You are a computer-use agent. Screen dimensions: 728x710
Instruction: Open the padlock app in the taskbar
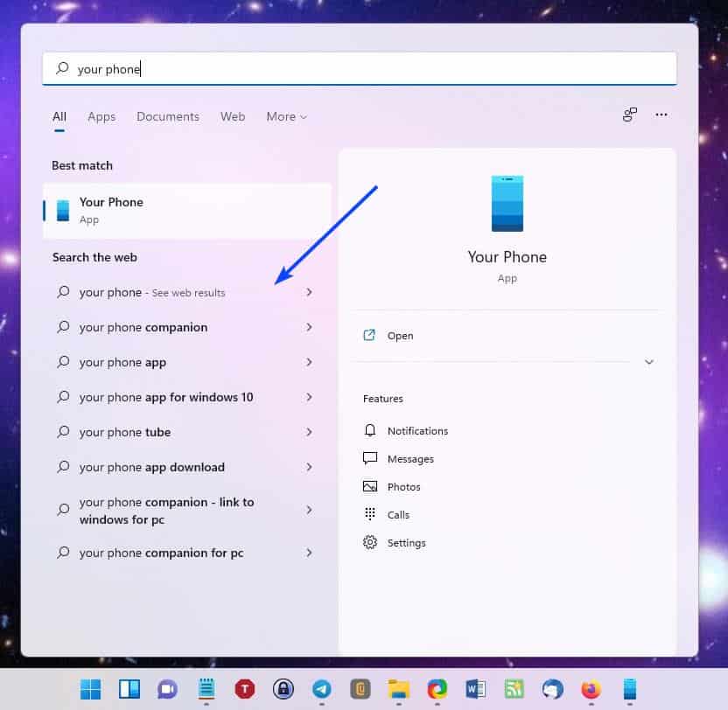[283, 689]
